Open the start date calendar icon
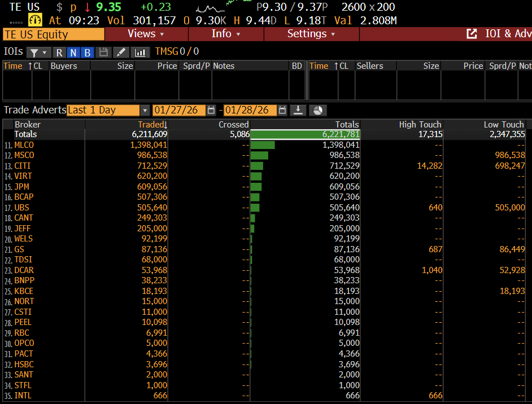Screen dimensions: 532x404 click(211, 110)
